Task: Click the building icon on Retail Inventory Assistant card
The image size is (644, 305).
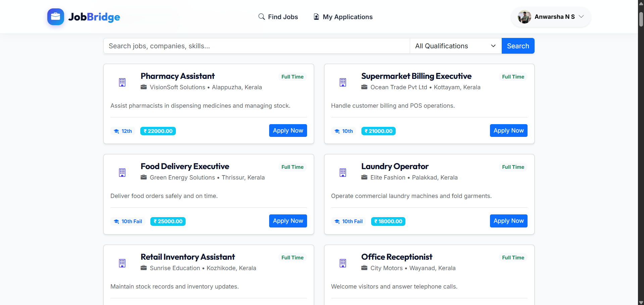Action: (122, 263)
